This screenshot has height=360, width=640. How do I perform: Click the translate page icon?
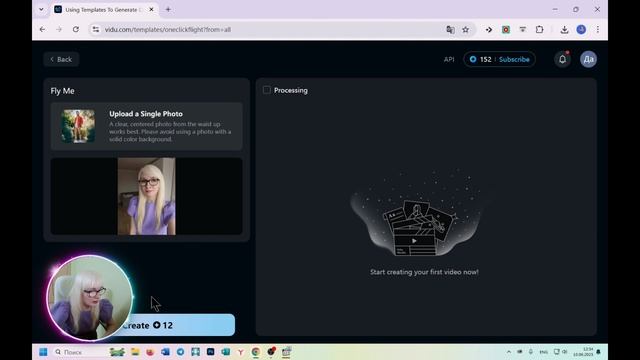click(x=450, y=29)
